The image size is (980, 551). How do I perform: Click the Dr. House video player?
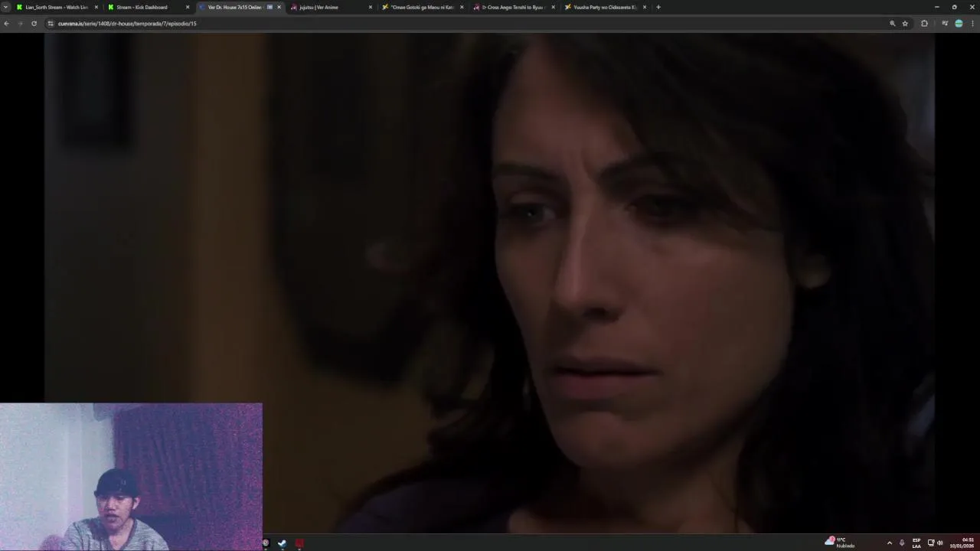(489, 283)
